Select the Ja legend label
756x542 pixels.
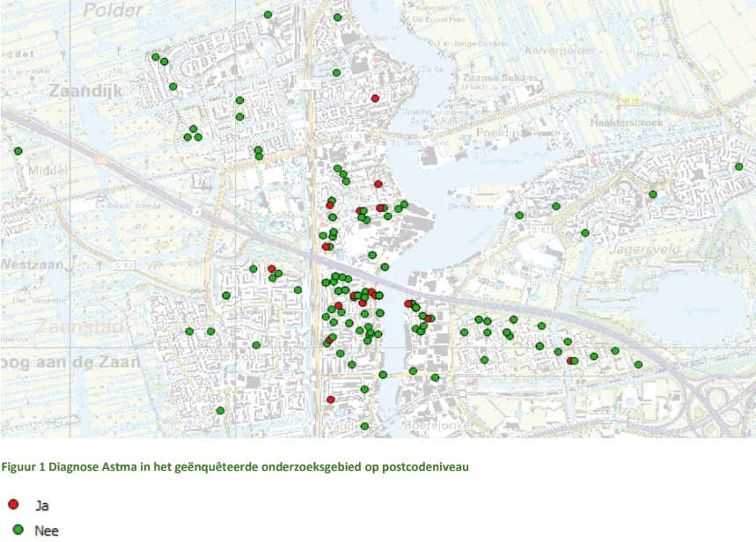(41, 506)
